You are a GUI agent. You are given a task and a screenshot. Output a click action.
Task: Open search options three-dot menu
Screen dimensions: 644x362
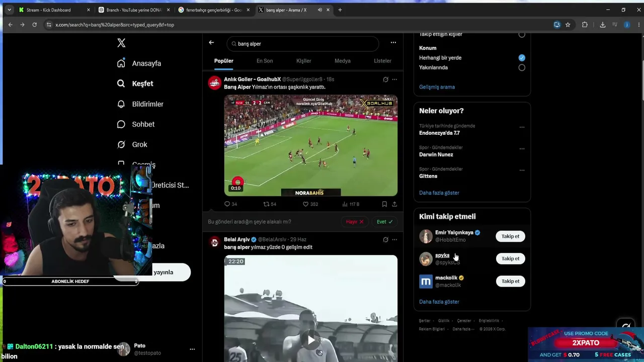pyautogui.click(x=393, y=43)
